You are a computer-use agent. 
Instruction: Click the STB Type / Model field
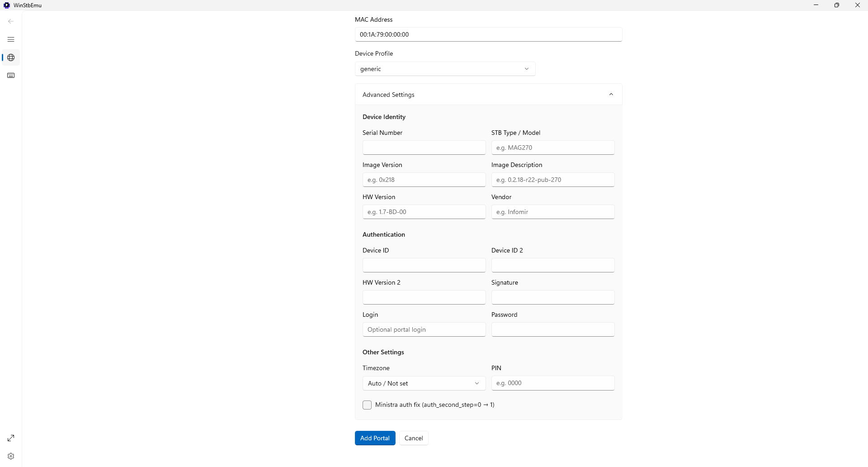553,148
